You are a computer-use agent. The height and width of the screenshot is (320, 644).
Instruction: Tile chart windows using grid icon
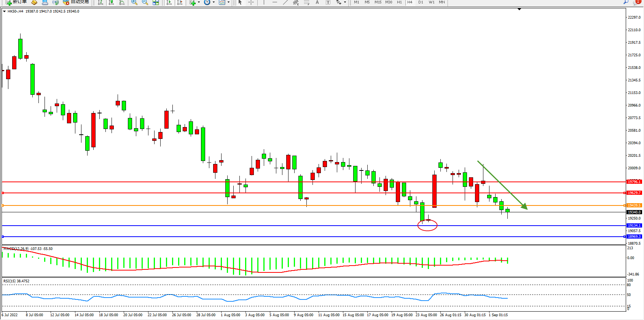pyautogui.click(x=156, y=2)
